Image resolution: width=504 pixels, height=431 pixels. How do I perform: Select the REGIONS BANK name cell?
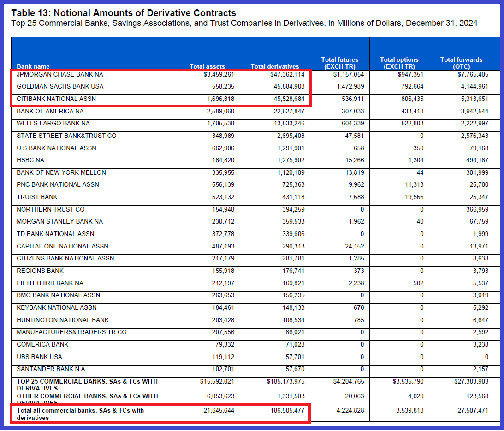coord(40,271)
